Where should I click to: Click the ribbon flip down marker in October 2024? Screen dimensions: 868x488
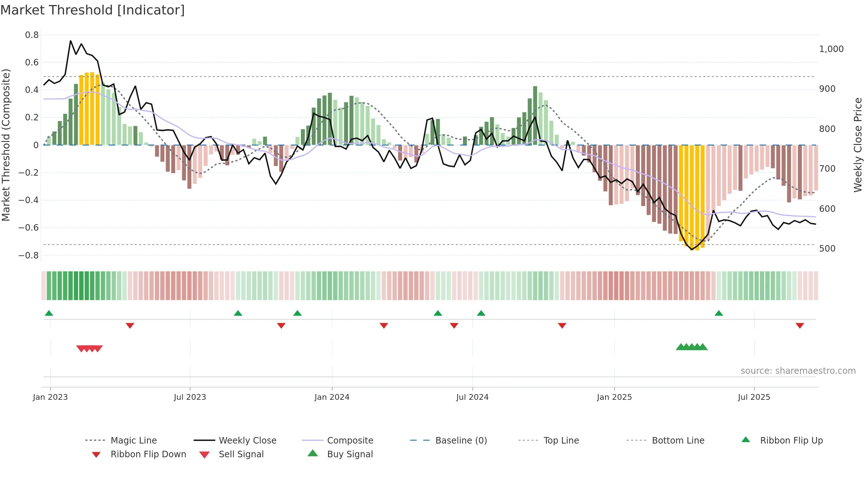tap(562, 326)
